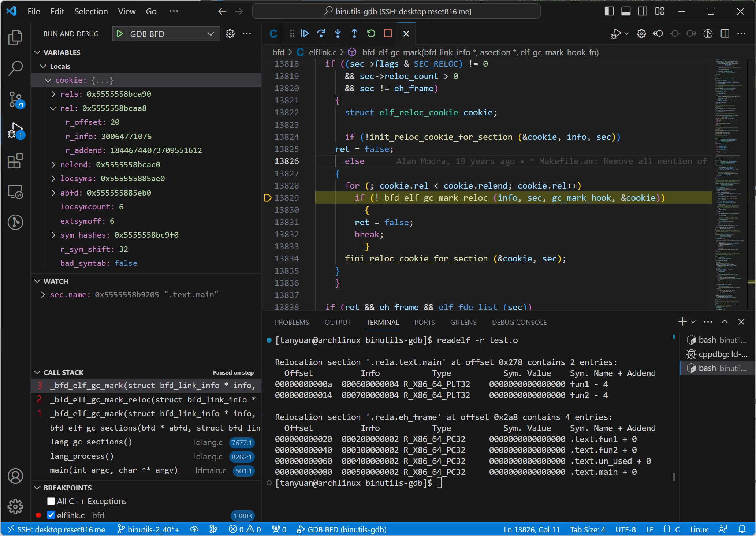Open the Selection menu
This screenshot has width=756, height=536.
[91, 11]
